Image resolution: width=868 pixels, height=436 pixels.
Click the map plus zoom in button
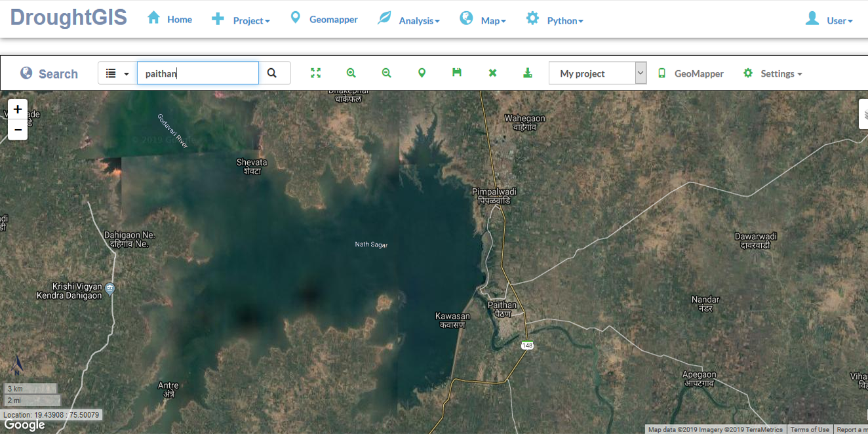pos(18,109)
